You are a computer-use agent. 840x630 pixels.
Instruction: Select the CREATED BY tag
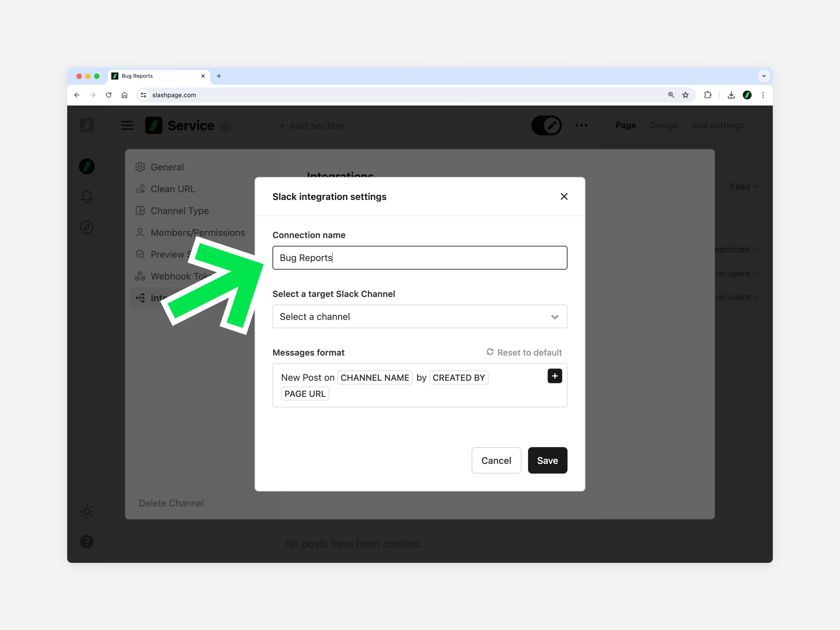459,377
